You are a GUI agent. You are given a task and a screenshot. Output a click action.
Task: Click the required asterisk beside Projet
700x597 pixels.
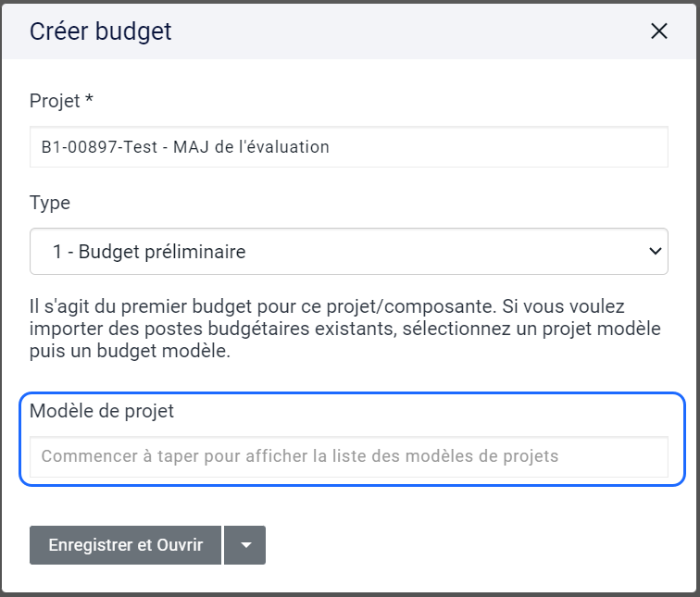coord(89,98)
